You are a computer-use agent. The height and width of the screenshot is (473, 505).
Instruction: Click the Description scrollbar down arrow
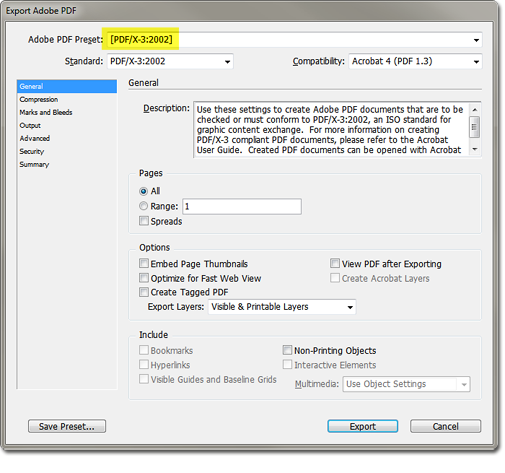pos(475,149)
